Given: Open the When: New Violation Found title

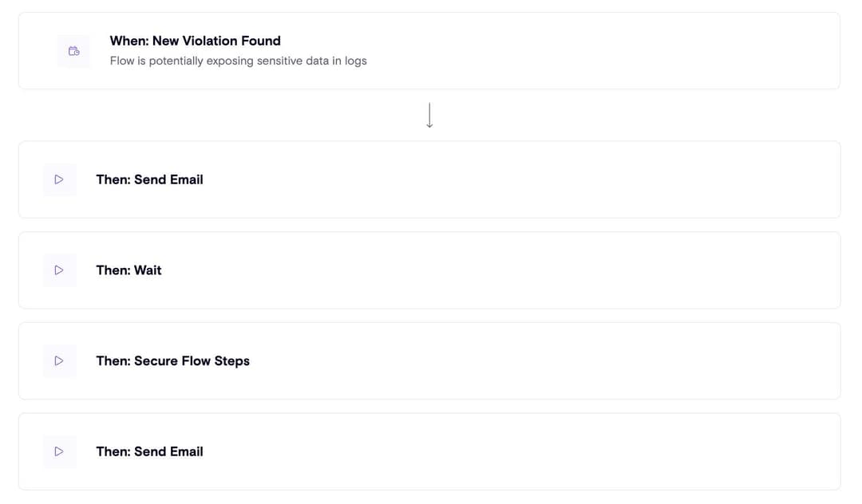Looking at the screenshot, I should (195, 41).
